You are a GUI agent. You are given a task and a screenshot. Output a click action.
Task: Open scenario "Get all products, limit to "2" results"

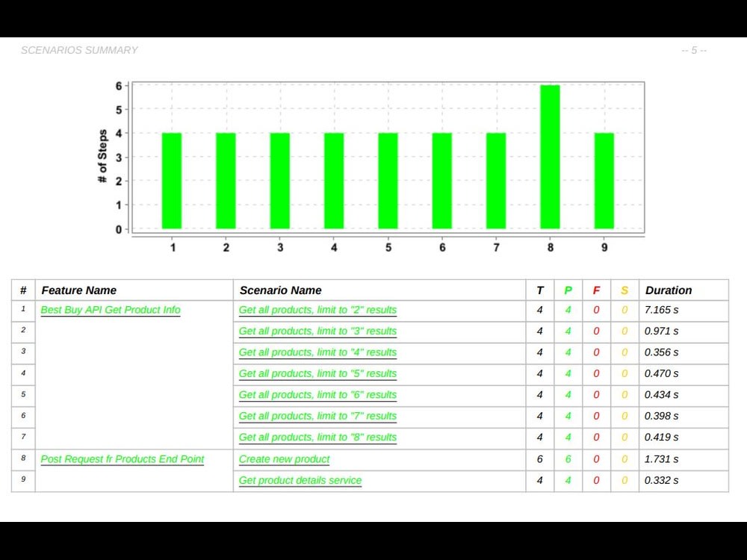pos(317,310)
